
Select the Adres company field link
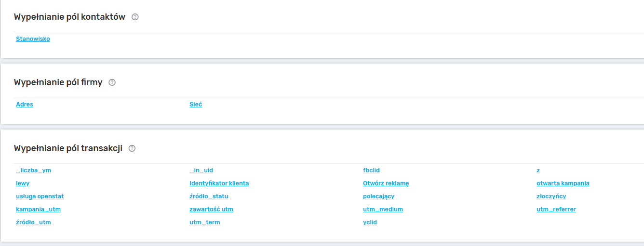25,104
